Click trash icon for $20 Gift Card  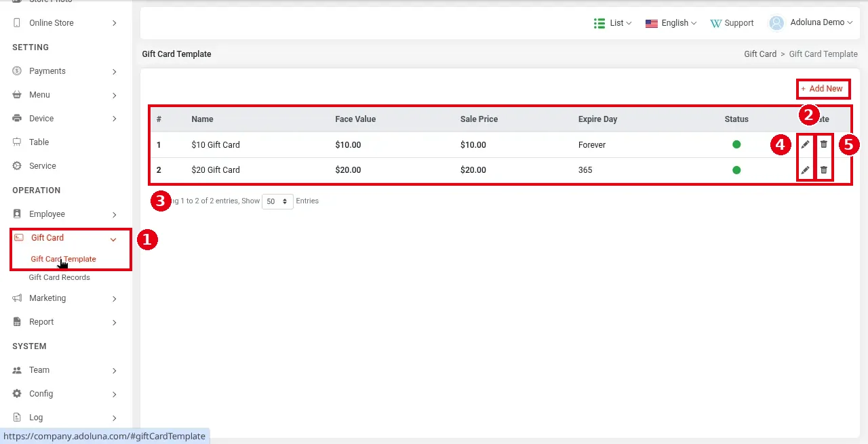[x=824, y=170]
